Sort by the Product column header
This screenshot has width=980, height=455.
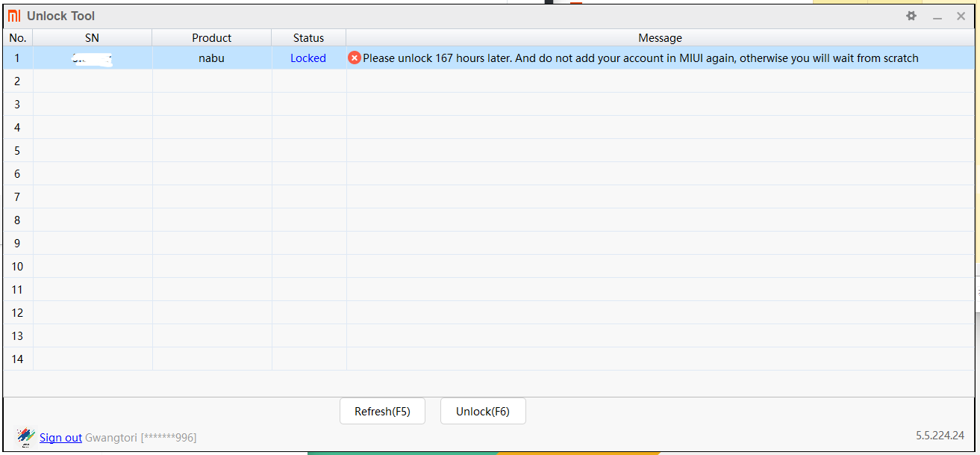pyautogui.click(x=212, y=37)
